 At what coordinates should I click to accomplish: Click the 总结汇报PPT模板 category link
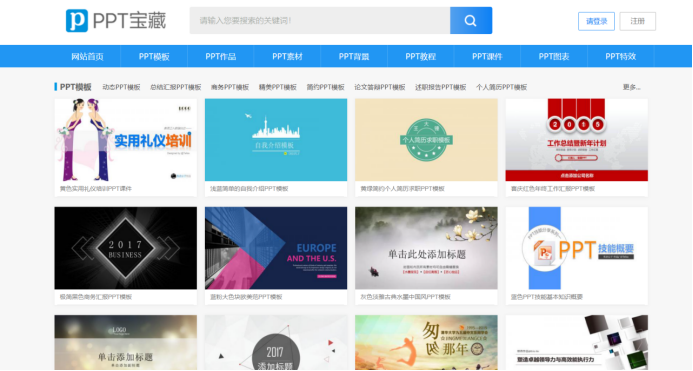[x=175, y=87]
